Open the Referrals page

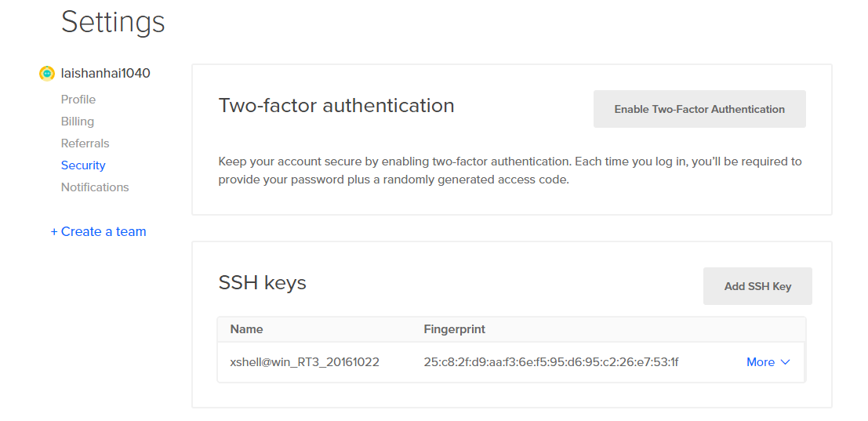(x=85, y=143)
